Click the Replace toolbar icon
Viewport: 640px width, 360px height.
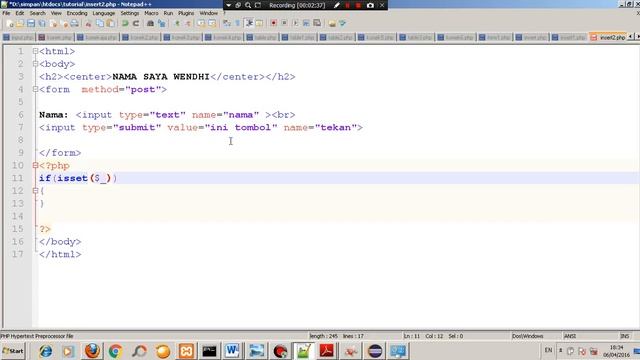[162, 24]
